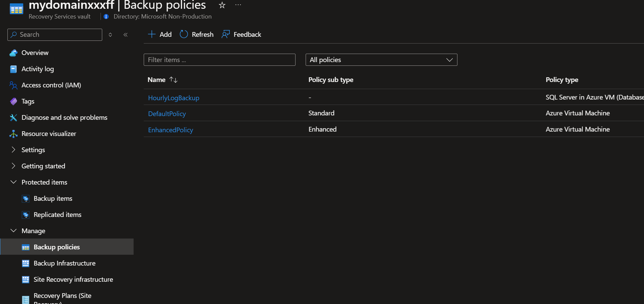Open Overview in the sidebar
This screenshot has height=304, width=644.
click(35, 53)
